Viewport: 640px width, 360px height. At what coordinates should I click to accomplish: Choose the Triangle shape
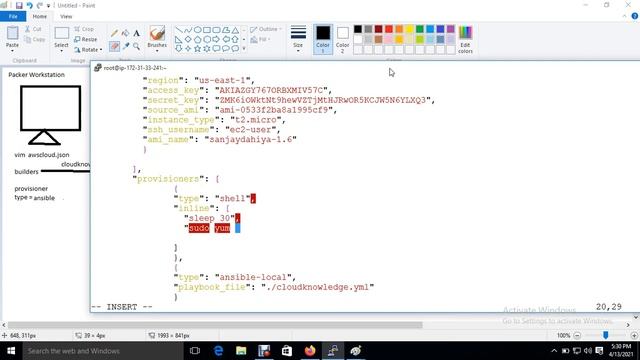coord(236,30)
